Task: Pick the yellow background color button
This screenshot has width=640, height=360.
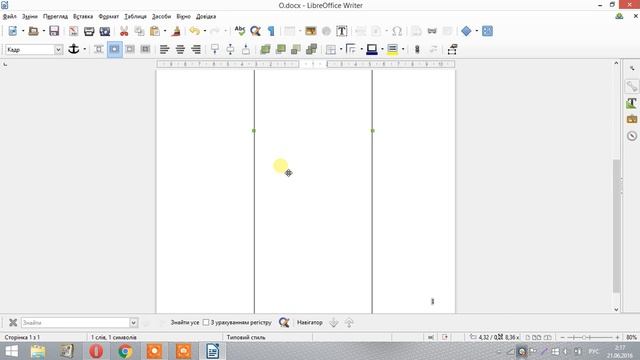Action: click(x=392, y=49)
